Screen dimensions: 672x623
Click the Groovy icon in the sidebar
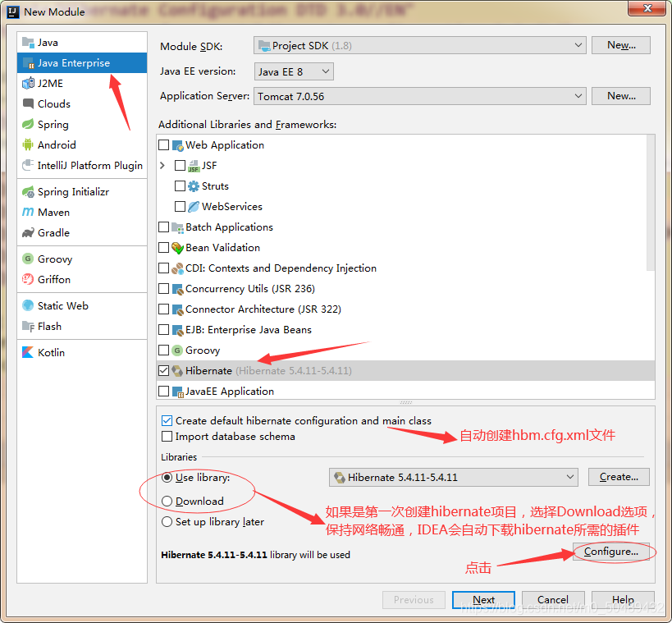(x=28, y=259)
